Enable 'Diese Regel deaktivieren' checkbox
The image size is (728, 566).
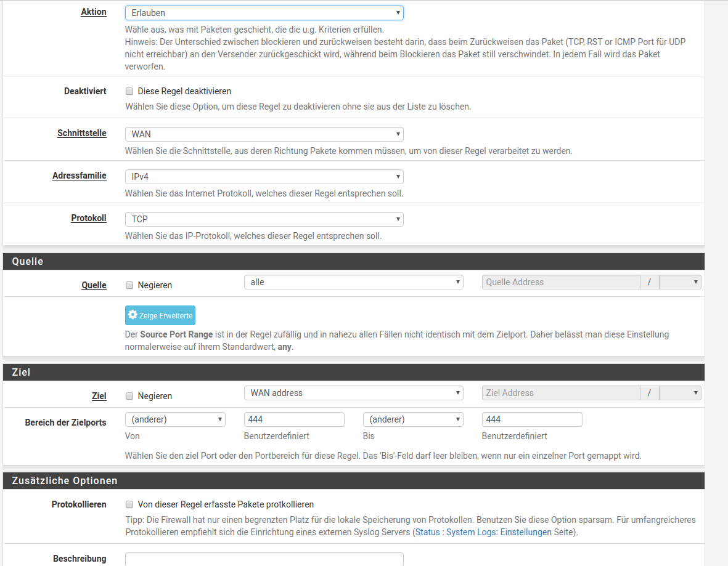click(x=129, y=91)
